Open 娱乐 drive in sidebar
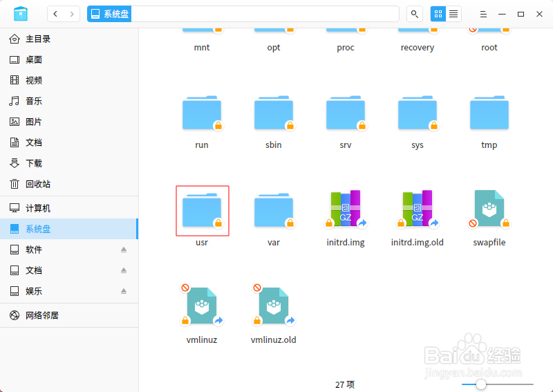 pos(68,292)
